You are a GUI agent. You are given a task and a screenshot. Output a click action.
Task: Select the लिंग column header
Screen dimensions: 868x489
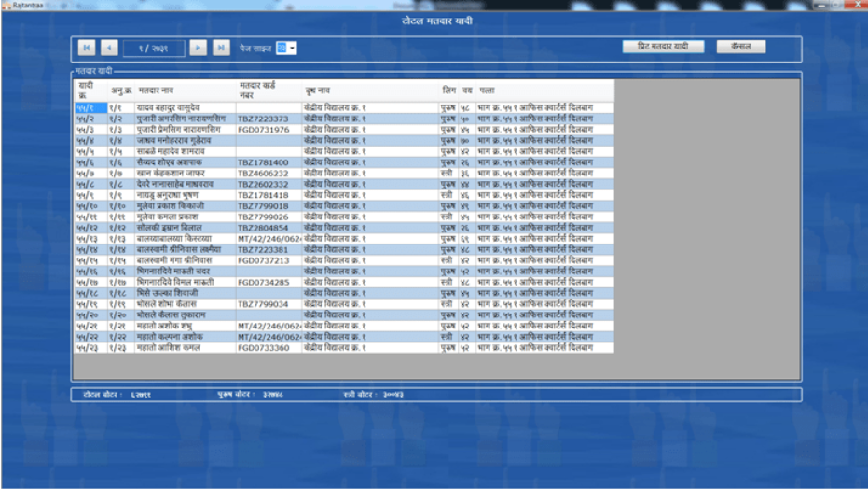click(448, 91)
